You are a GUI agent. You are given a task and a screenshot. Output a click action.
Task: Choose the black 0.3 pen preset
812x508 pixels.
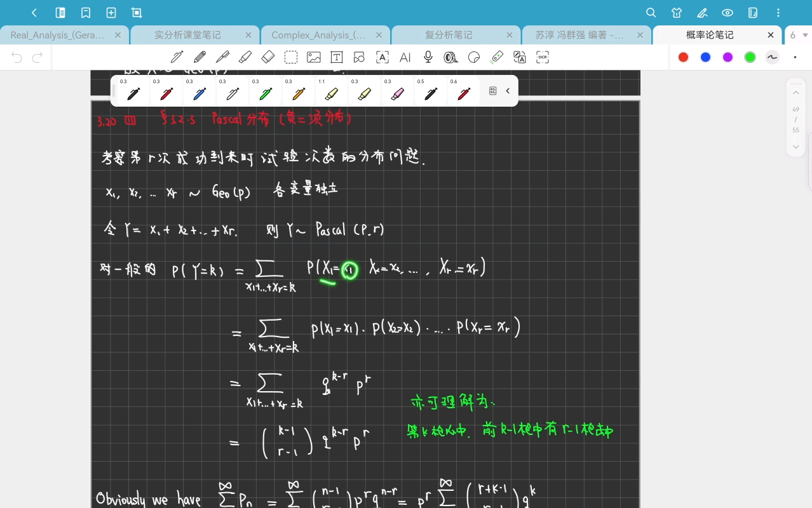pyautogui.click(x=133, y=91)
